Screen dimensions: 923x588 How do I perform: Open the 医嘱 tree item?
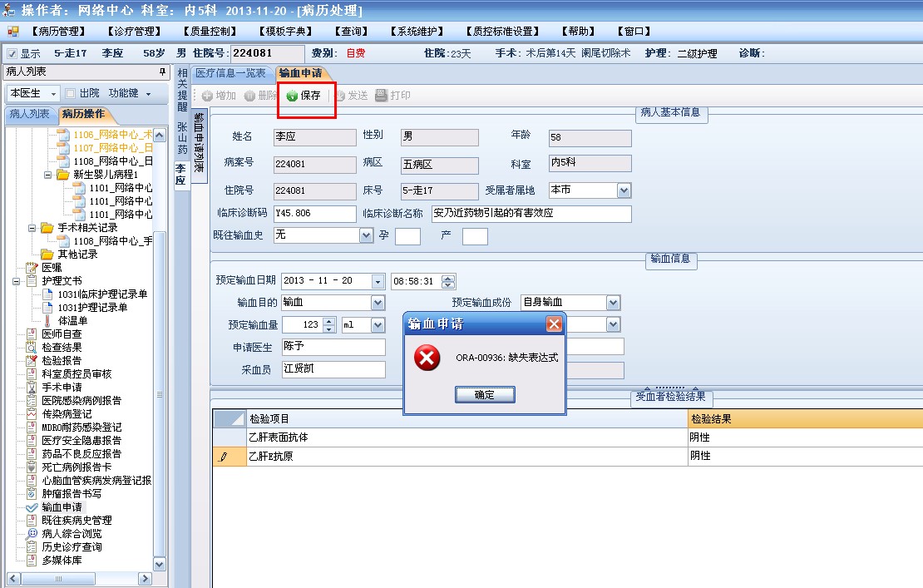pyautogui.click(x=52, y=267)
